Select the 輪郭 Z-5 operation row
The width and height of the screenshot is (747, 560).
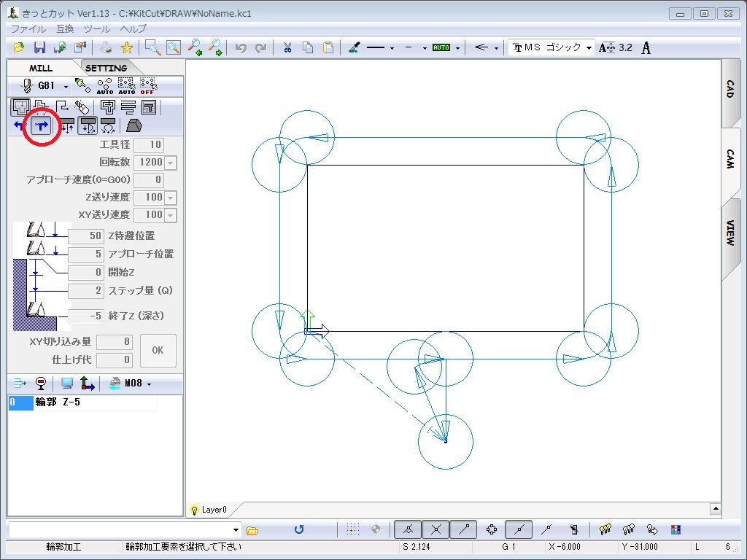(x=83, y=402)
